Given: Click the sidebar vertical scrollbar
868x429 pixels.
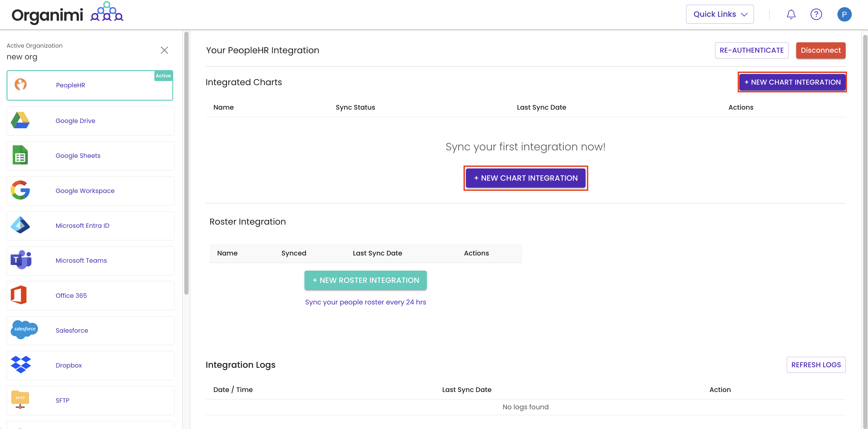Looking at the screenshot, I should tap(186, 163).
